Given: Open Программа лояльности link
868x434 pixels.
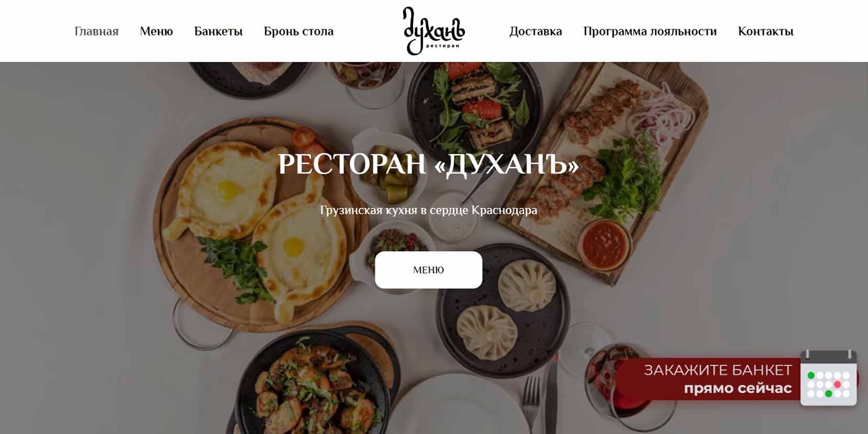Looking at the screenshot, I should point(650,31).
